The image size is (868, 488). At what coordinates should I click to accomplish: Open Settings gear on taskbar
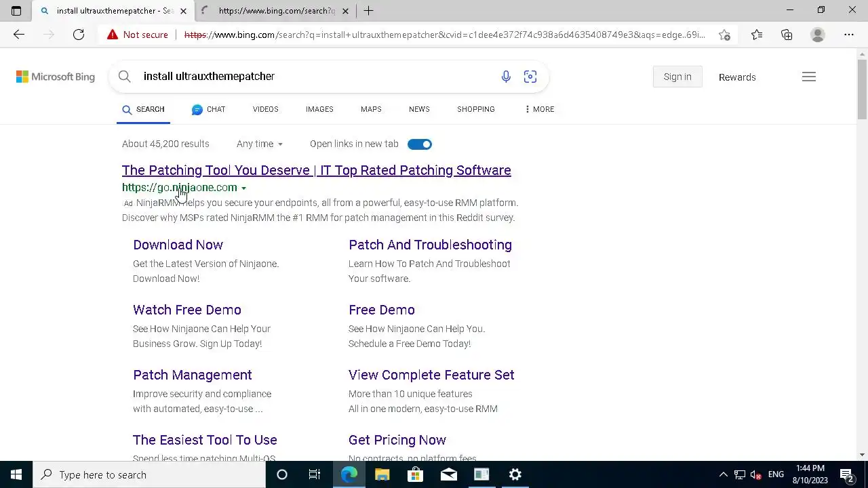(x=515, y=474)
